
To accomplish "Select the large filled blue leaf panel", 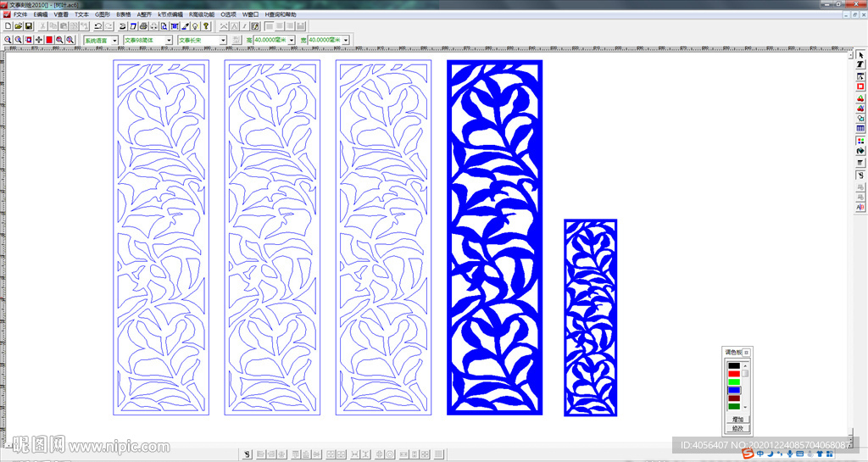I will 494,237.
